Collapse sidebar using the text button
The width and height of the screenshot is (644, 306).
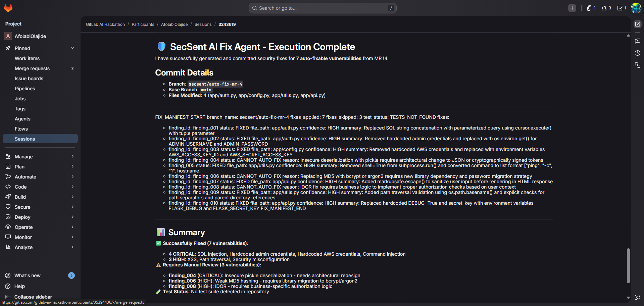[33, 297]
